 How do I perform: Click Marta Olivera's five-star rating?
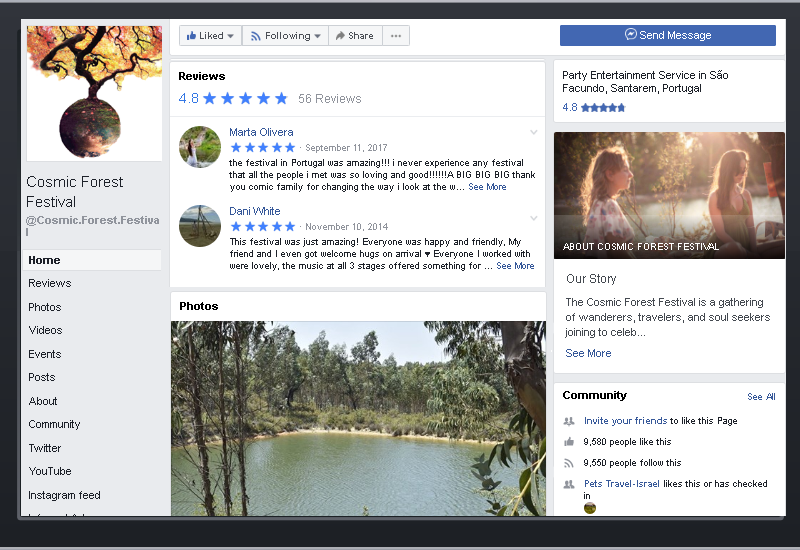click(x=263, y=147)
